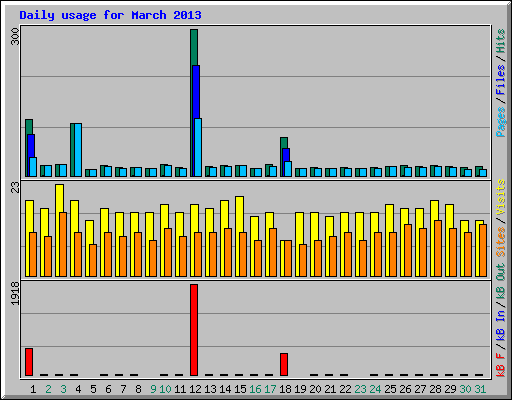Click green day label '24' on the x-axis

click(x=375, y=389)
